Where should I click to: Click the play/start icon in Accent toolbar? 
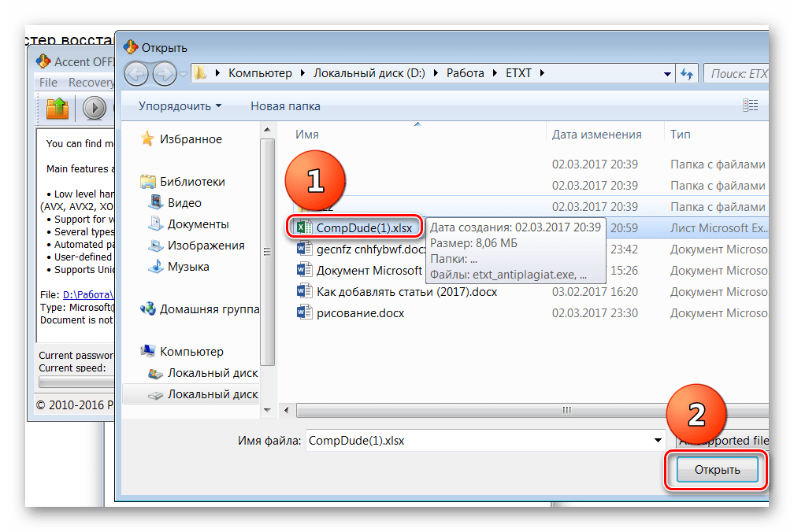point(95,108)
